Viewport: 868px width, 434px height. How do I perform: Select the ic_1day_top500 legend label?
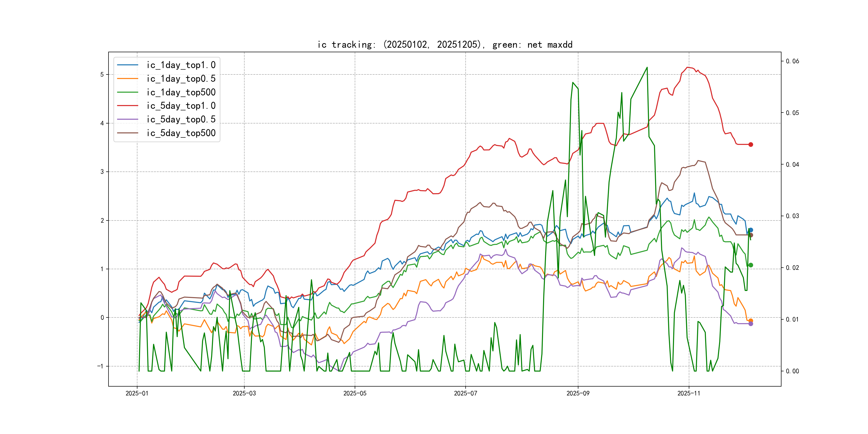[181, 92]
